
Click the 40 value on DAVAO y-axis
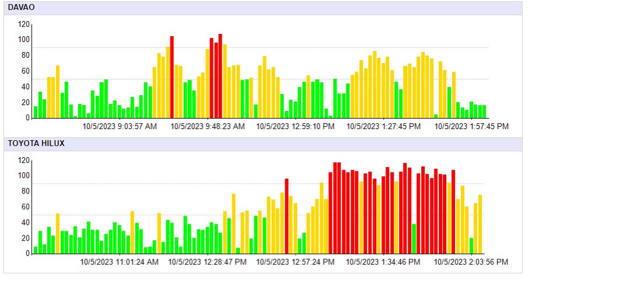click(x=26, y=87)
